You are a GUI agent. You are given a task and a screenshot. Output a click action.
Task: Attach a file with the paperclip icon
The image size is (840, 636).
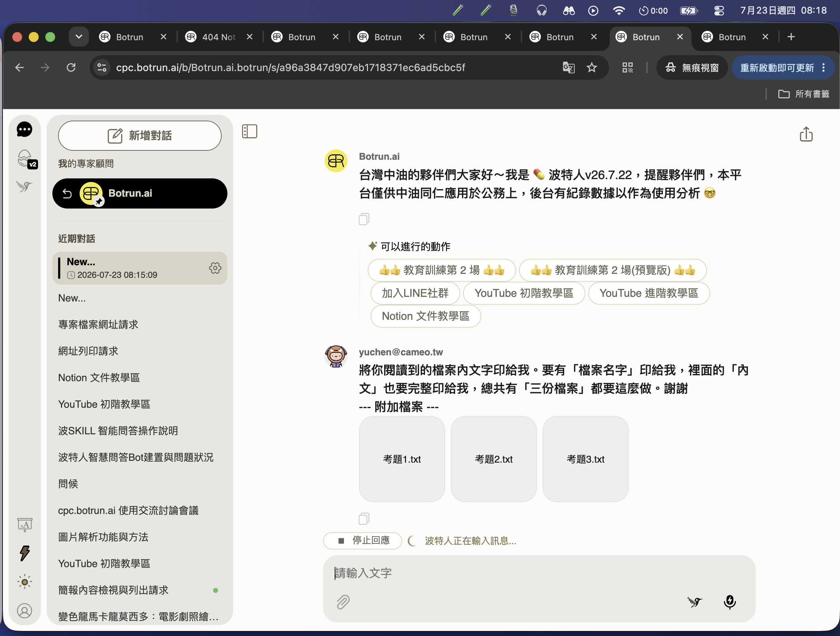click(x=343, y=602)
